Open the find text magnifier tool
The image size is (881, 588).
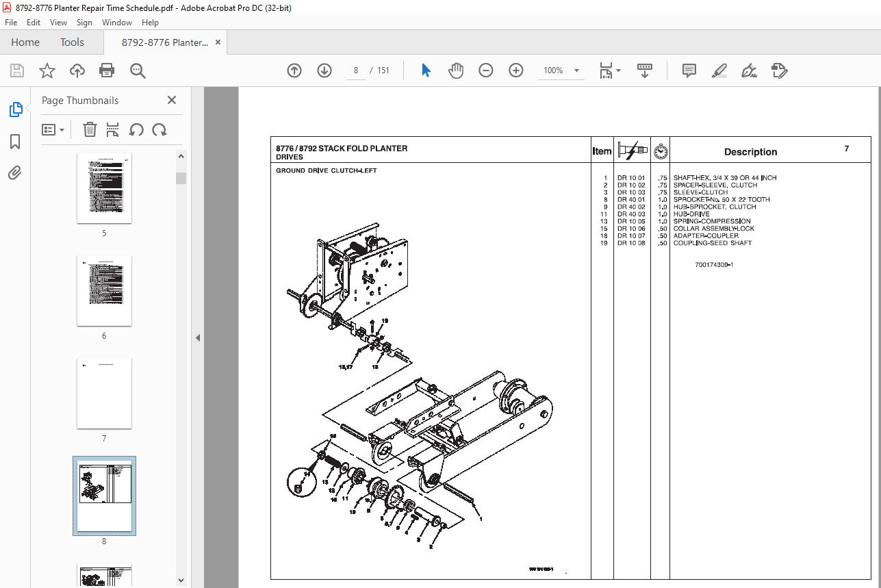click(138, 71)
